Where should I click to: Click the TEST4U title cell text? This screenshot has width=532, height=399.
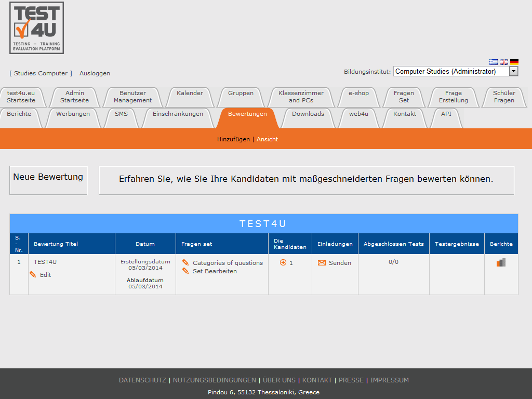(45, 262)
